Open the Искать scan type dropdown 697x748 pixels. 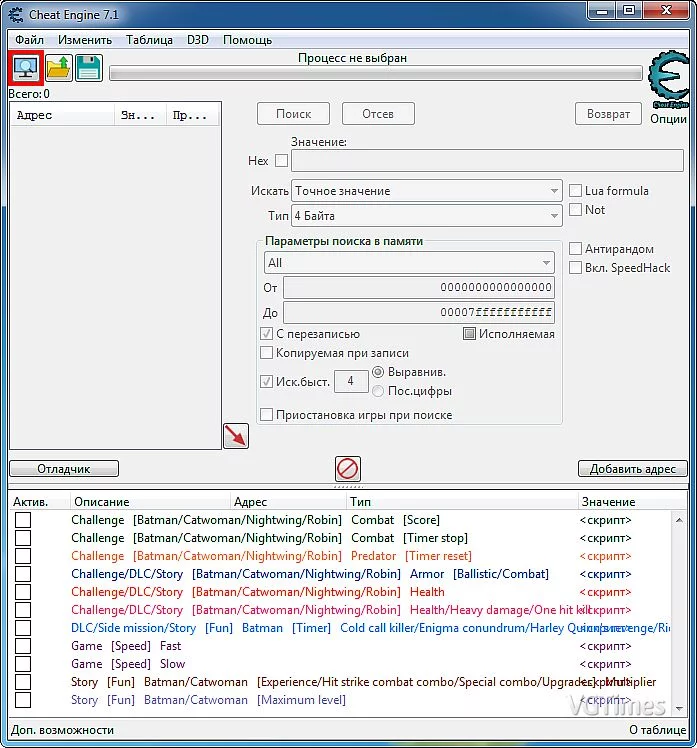point(427,191)
